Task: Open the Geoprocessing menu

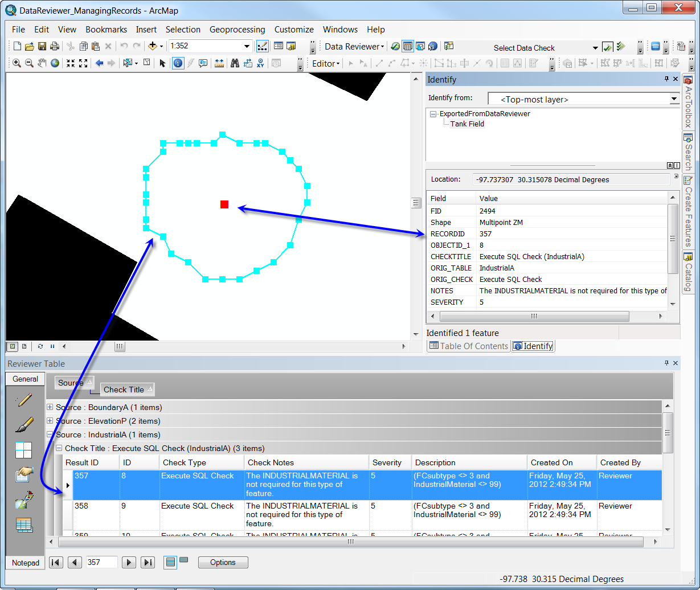Action: [x=237, y=29]
